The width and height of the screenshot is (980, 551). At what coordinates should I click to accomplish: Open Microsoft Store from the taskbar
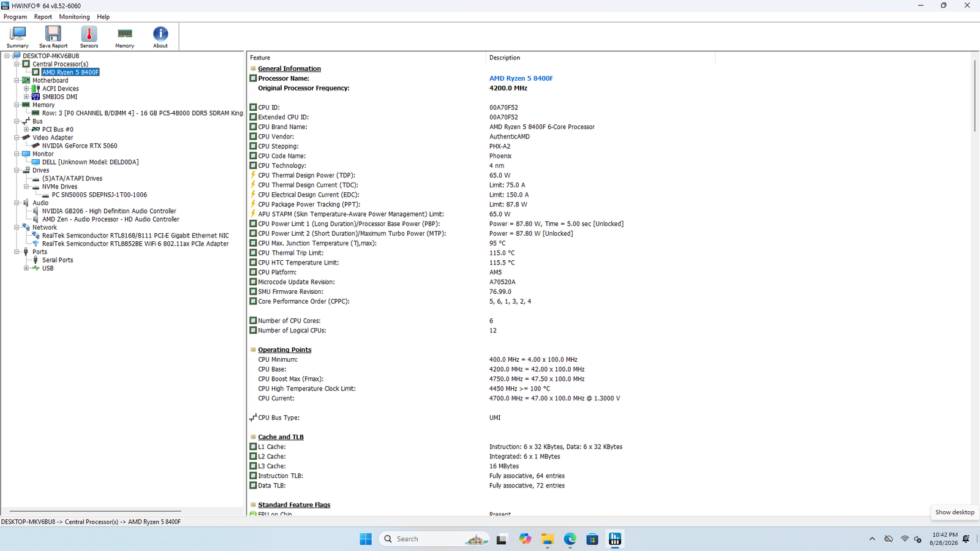(592, 539)
